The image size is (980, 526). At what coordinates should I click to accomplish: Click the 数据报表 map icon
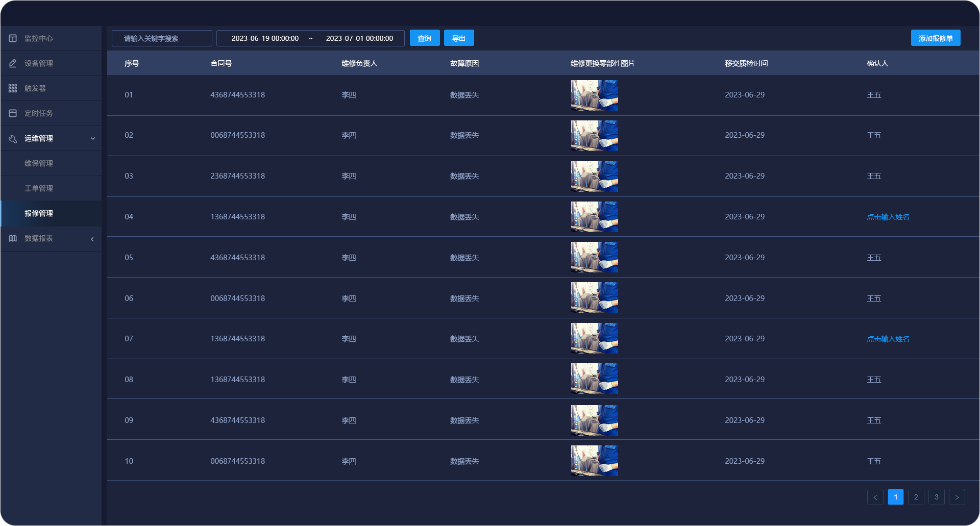click(x=13, y=238)
